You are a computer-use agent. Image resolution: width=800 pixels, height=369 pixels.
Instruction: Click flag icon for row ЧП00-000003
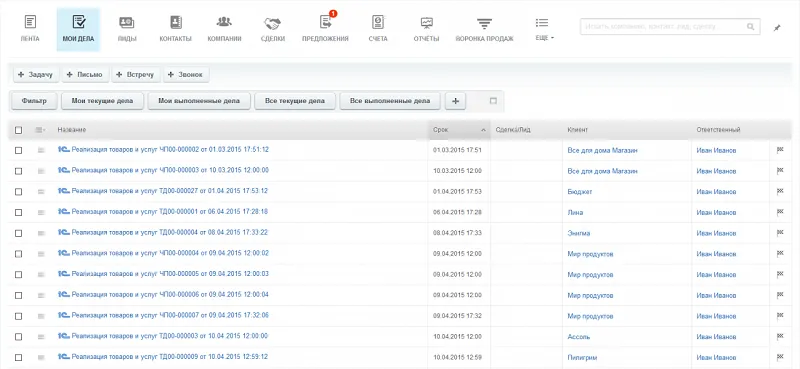pyautogui.click(x=779, y=171)
